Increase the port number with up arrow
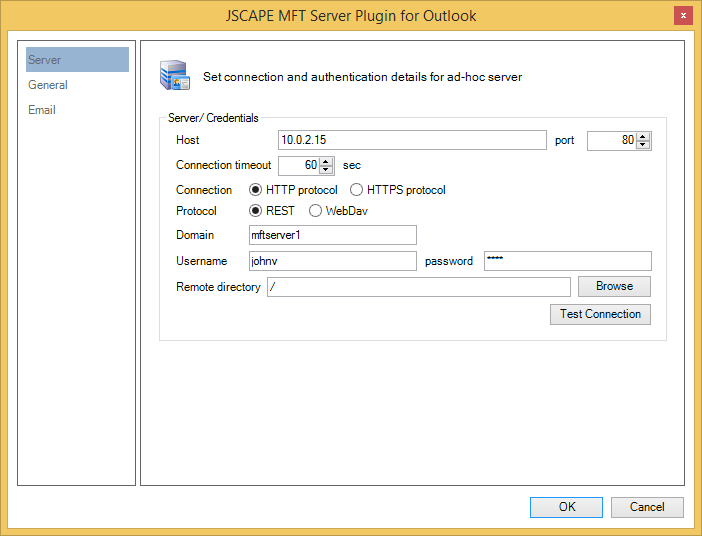 coord(643,137)
